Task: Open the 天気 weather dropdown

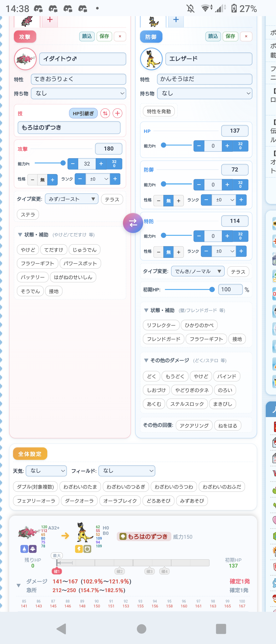Action: 47,471
